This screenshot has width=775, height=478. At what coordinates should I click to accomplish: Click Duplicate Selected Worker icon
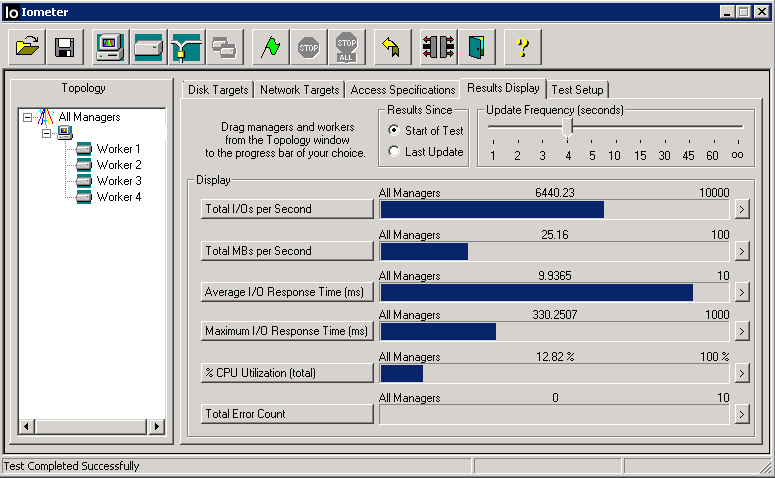click(225, 47)
